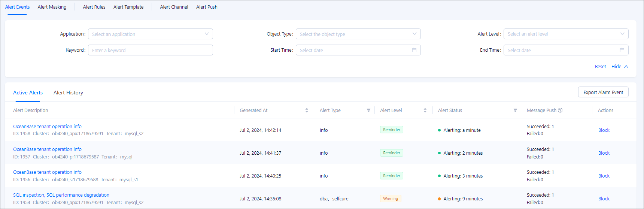644x209 pixels.
Task: Click Start Time calendar icon
Action: (414, 50)
